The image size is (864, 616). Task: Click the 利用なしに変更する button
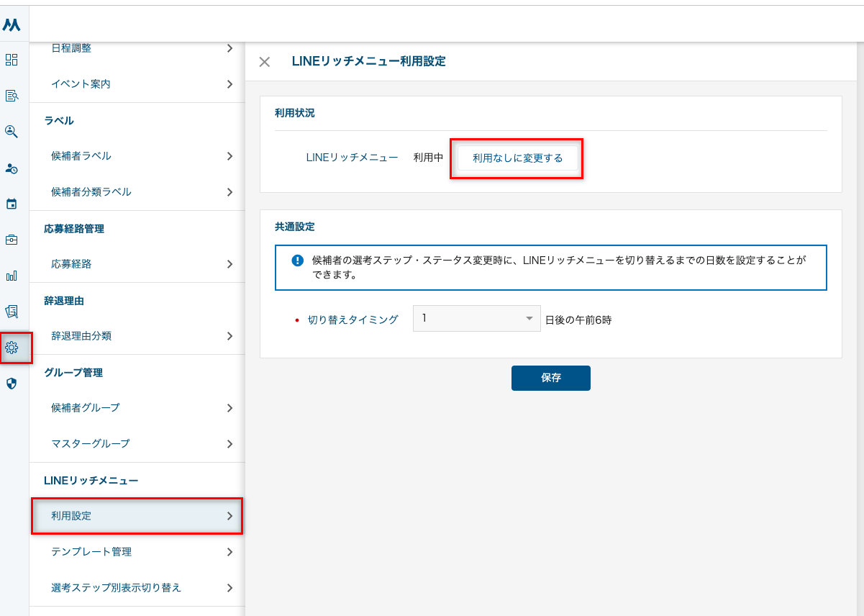click(517, 158)
